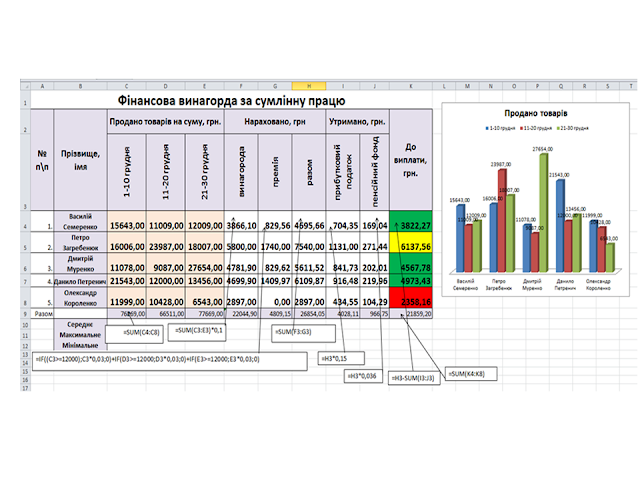The width and height of the screenshot is (640, 480).
Task: Click table cell 'Петро Загребенюк'
Action: click(x=80, y=242)
